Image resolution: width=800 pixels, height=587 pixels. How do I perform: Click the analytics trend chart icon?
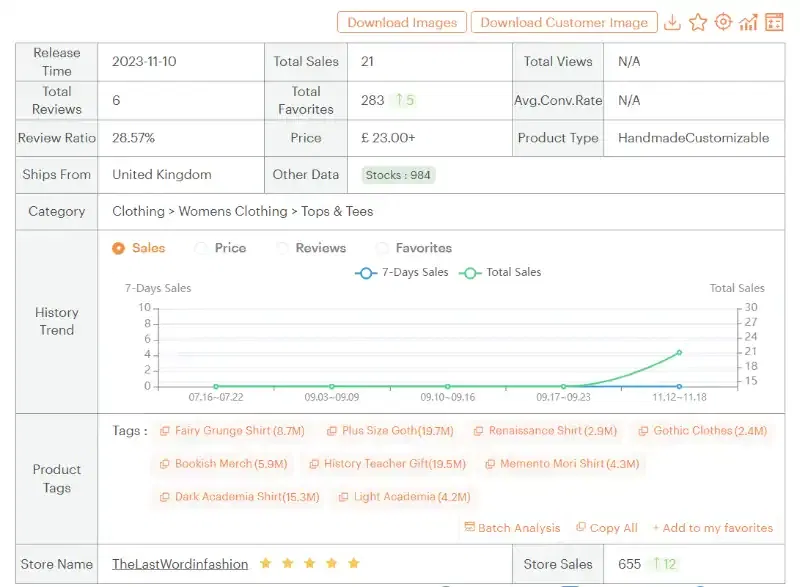pyautogui.click(x=749, y=21)
